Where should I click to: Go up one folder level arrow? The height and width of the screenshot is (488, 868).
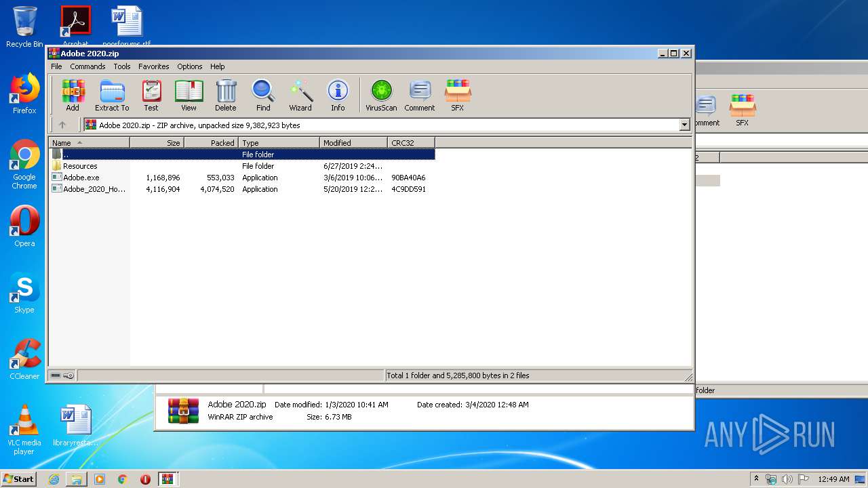pos(62,125)
